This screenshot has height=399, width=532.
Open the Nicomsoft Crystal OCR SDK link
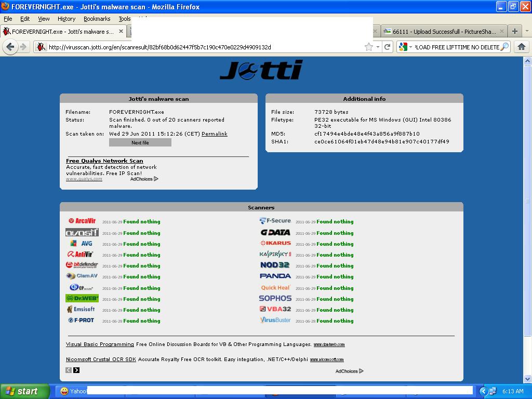pyautogui.click(x=101, y=360)
